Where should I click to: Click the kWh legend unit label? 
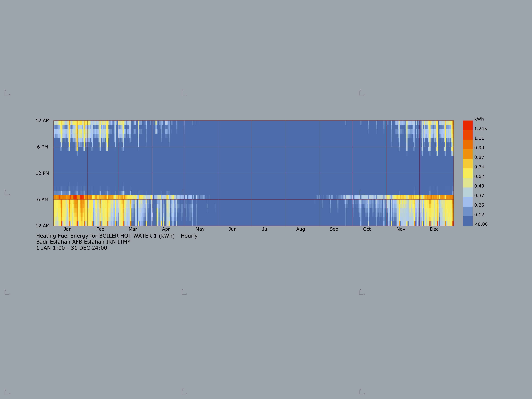[x=479, y=119]
